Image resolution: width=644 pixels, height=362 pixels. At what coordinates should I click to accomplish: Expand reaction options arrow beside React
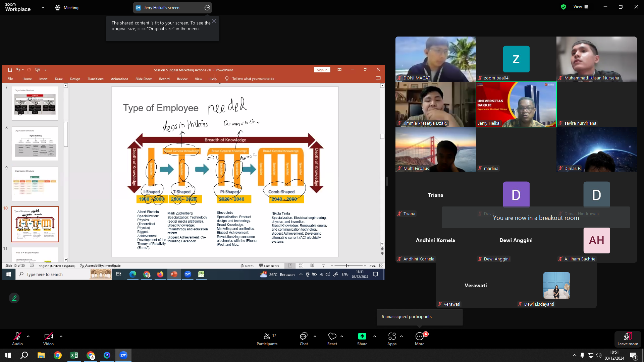point(342,336)
